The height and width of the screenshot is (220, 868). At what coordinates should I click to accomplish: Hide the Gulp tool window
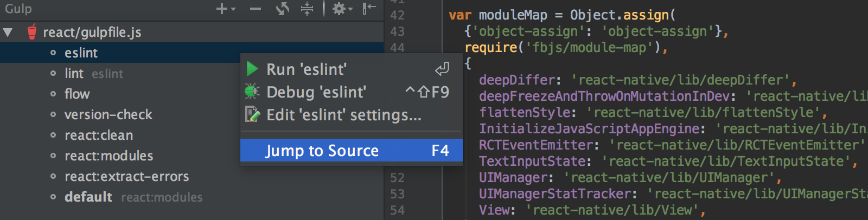click(x=369, y=8)
